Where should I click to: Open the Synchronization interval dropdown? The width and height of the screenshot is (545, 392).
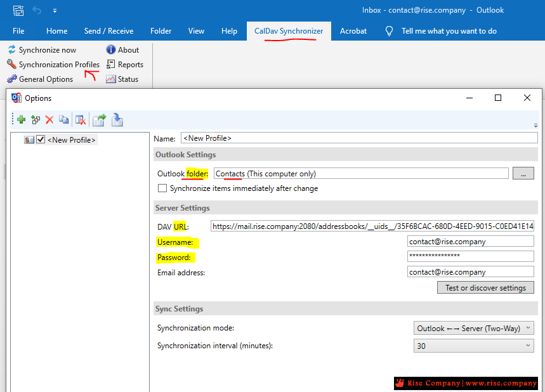click(x=473, y=346)
